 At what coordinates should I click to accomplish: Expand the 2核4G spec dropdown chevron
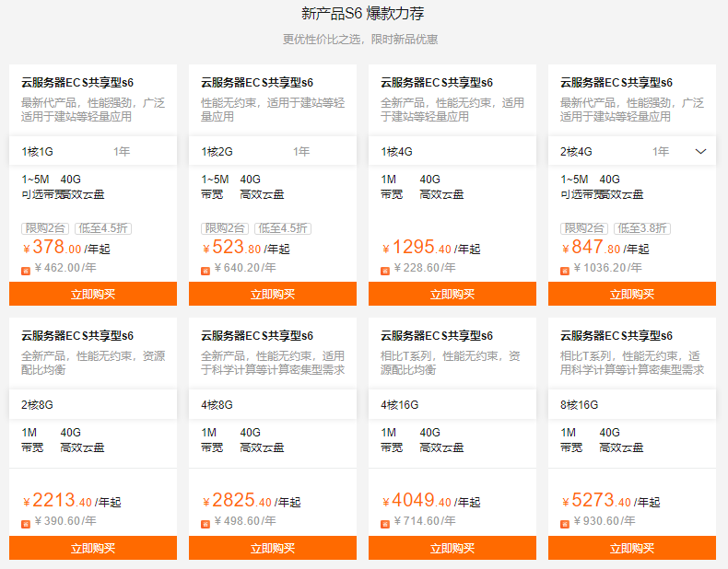(700, 152)
